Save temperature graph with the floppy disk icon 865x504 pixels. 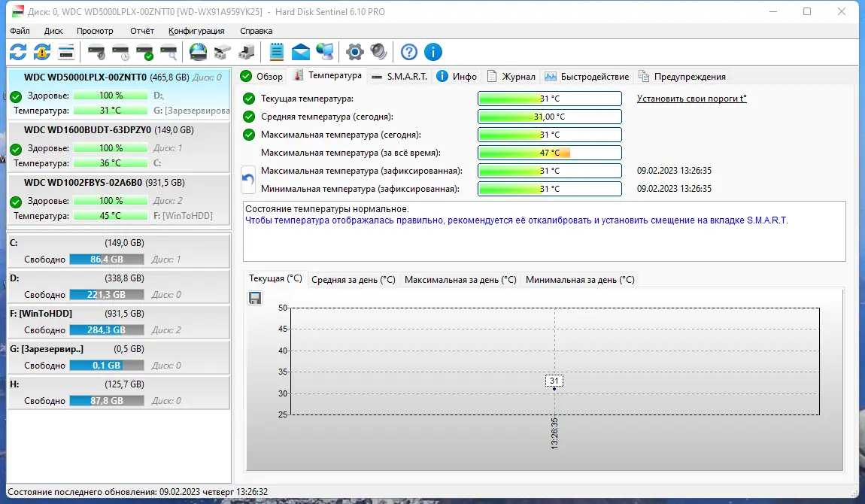tap(255, 298)
